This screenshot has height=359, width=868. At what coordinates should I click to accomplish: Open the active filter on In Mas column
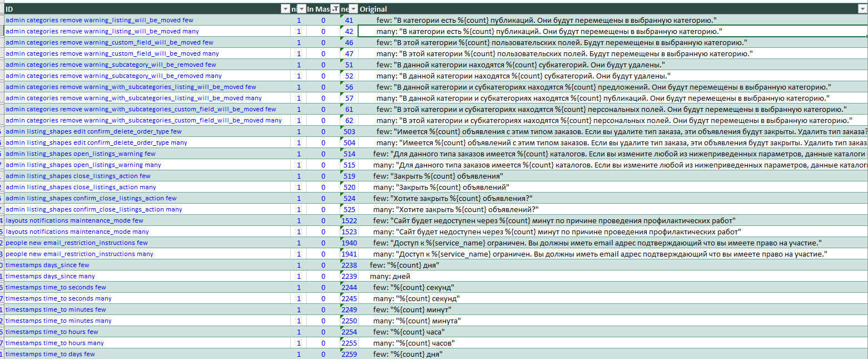335,9
